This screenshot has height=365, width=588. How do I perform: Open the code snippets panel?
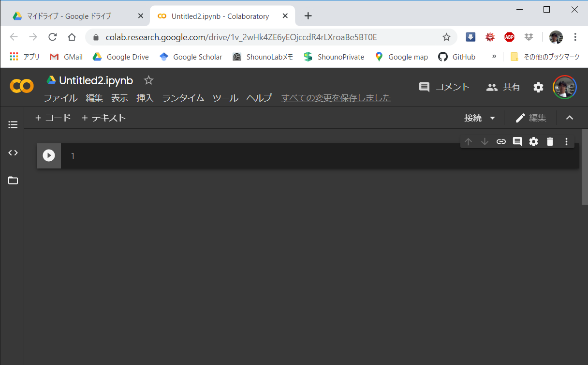point(13,152)
